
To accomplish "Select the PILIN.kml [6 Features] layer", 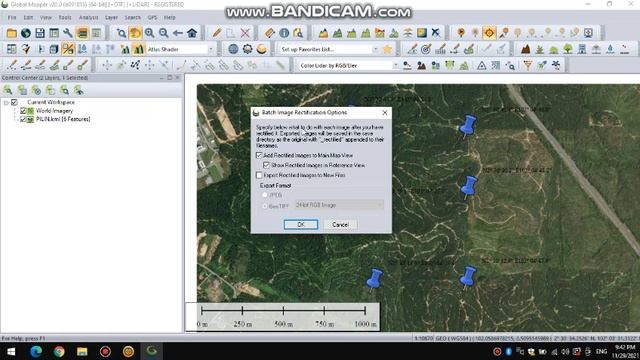I will point(63,119).
